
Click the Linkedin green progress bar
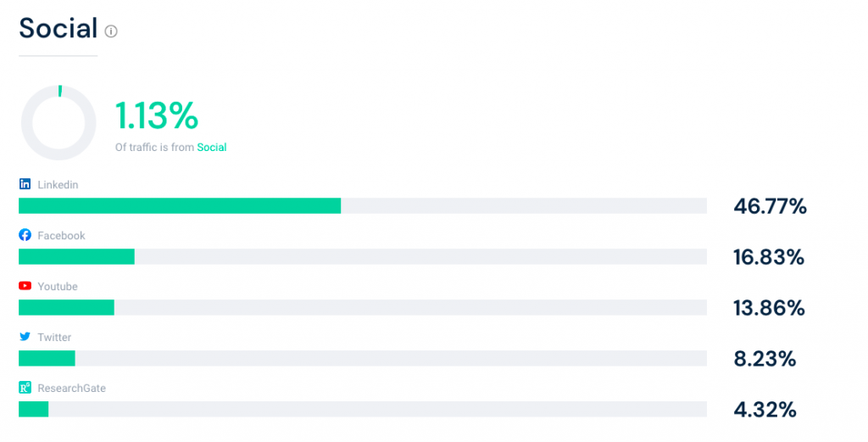click(x=180, y=205)
